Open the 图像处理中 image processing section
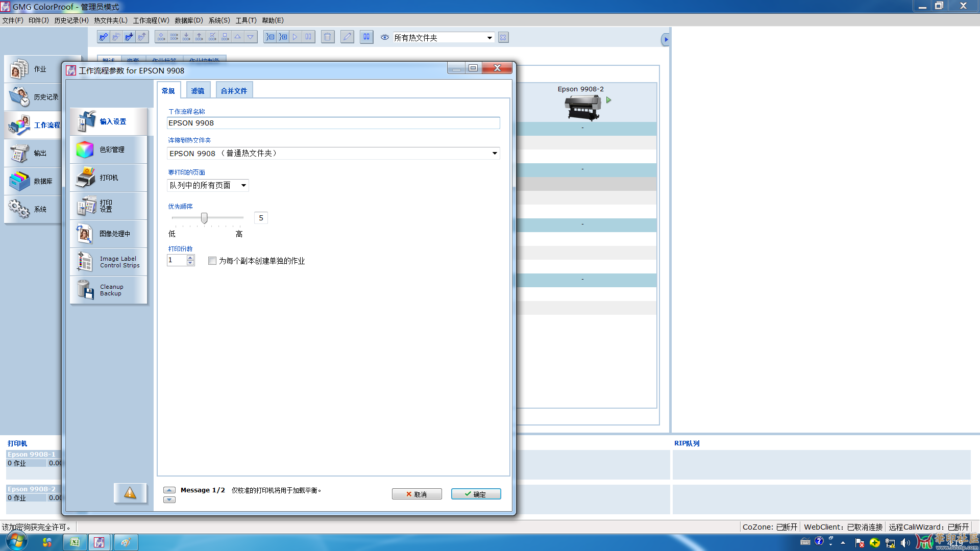This screenshot has height=551, width=980. click(109, 234)
